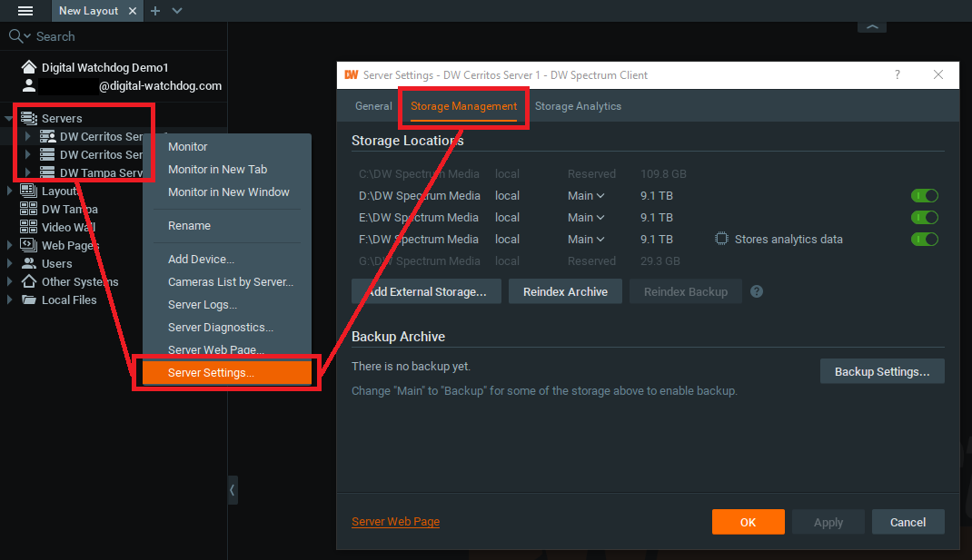This screenshot has height=560, width=972.
Task: Click the Reindex Archive button
Action: tap(565, 291)
